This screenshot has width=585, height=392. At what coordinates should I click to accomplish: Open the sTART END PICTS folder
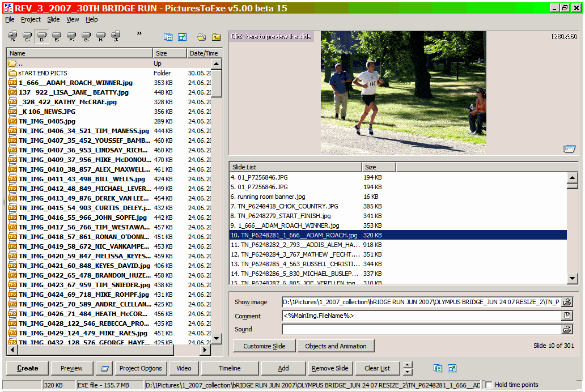click(x=43, y=73)
